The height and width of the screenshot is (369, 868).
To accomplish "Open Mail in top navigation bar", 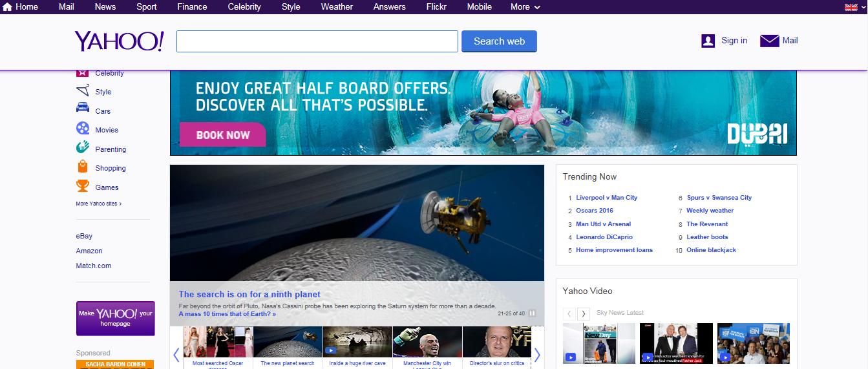I will coord(67,6).
